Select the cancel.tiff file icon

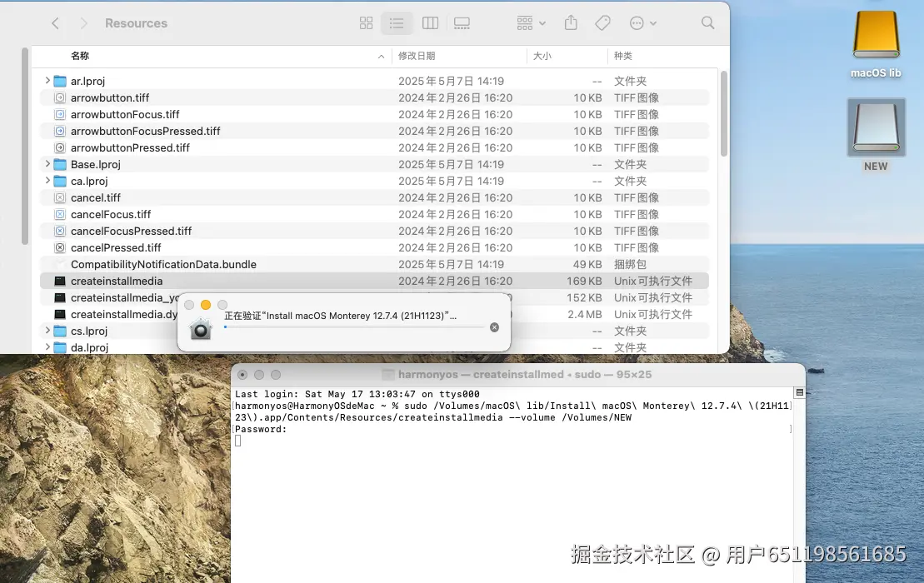click(60, 198)
